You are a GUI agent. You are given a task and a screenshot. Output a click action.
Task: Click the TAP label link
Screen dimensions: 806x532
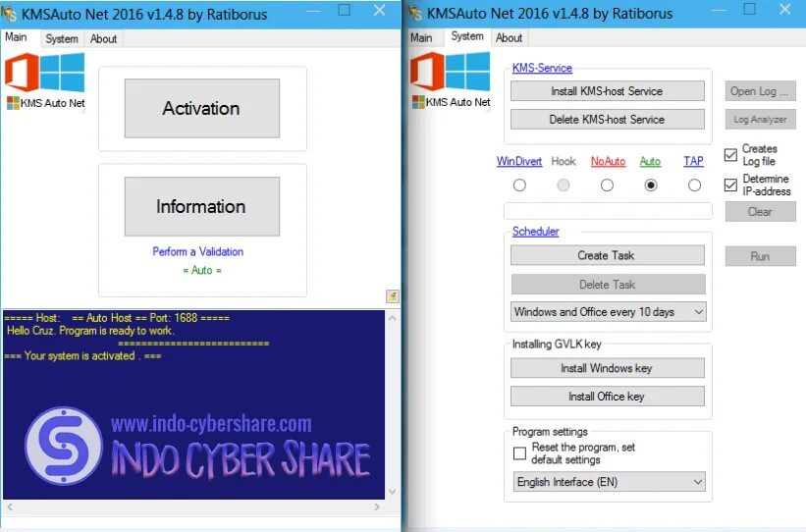[693, 161]
